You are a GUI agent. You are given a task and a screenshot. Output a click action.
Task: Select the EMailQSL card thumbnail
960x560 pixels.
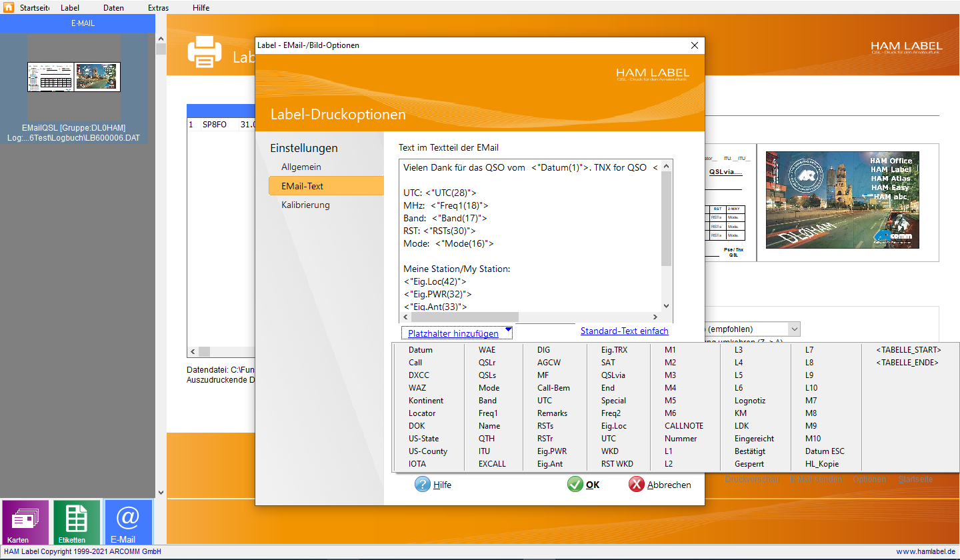pos(73,77)
